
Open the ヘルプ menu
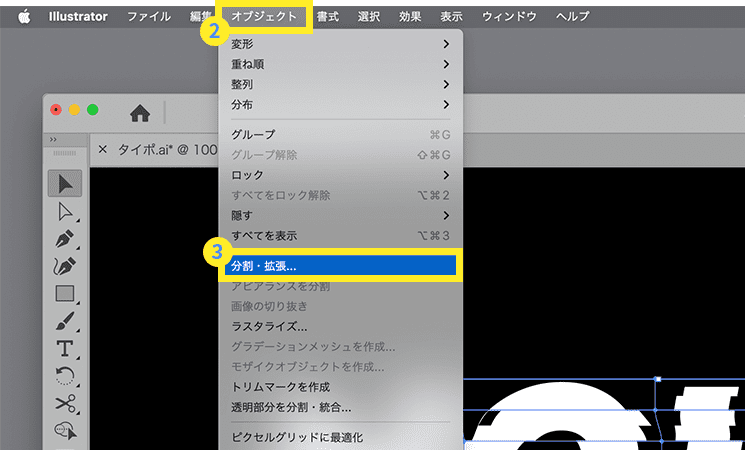[x=573, y=17]
